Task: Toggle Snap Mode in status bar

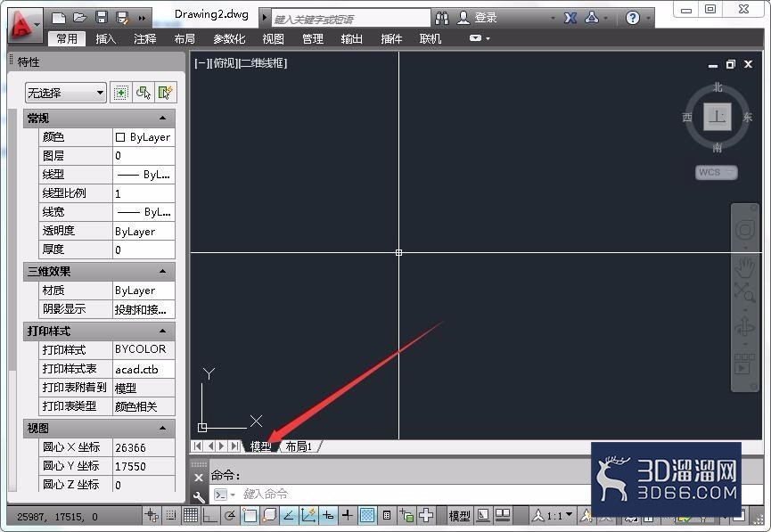Action: (x=170, y=515)
